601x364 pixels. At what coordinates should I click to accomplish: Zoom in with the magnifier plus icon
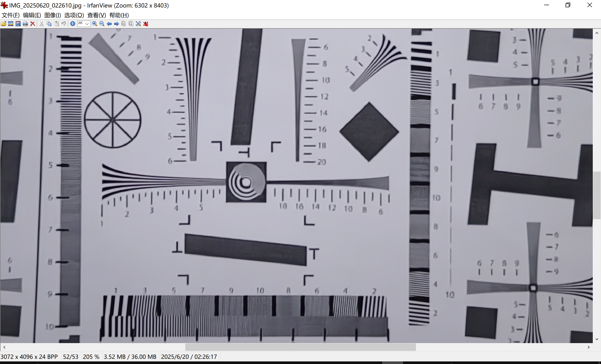click(x=95, y=24)
